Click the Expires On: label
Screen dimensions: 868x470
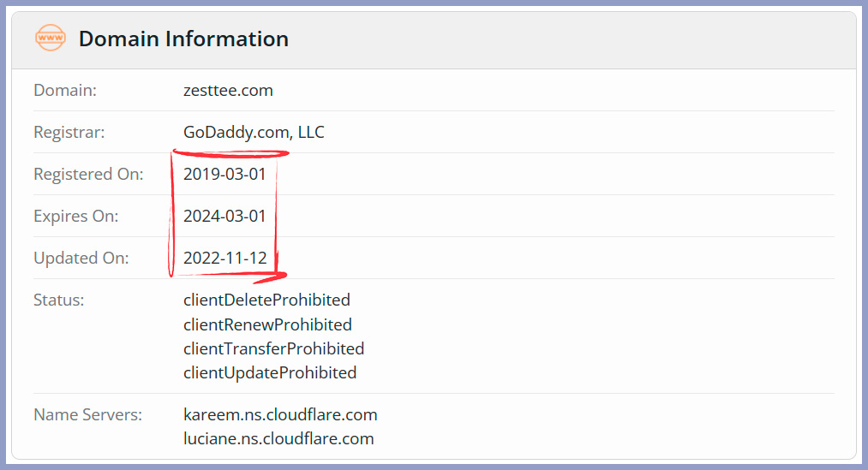76,217
